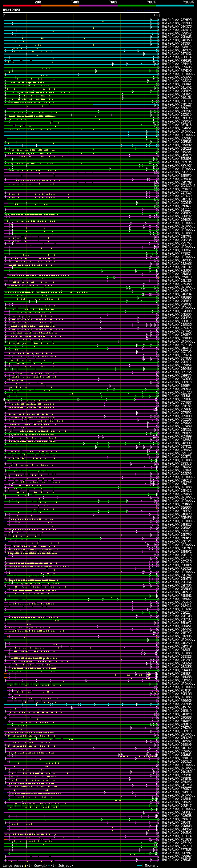Select the UniRef100_Q2PET4 label
This screenshot has width=197, height=868.
[177, 57]
